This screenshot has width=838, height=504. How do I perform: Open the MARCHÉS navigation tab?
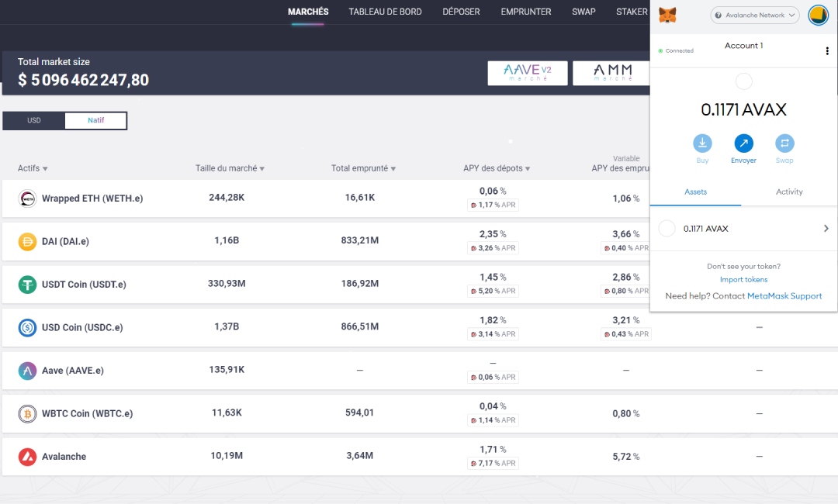click(x=308, y=12)
